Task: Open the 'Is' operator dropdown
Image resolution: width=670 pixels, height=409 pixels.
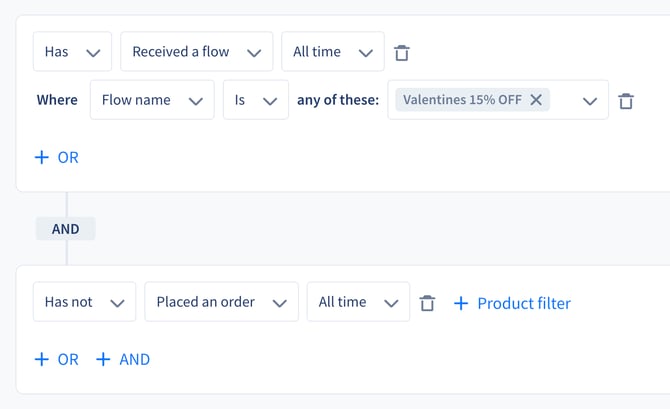Action: (256, 100)
